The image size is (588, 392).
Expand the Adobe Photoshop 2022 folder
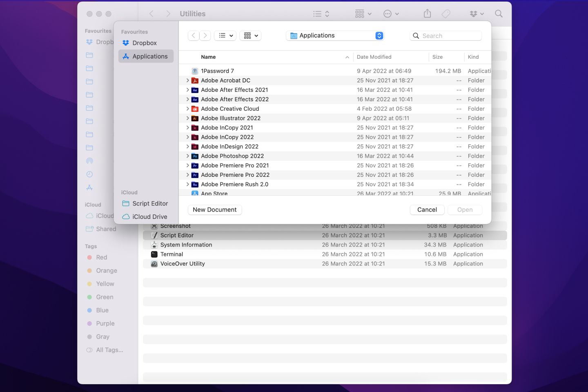(x=187, y=156)
